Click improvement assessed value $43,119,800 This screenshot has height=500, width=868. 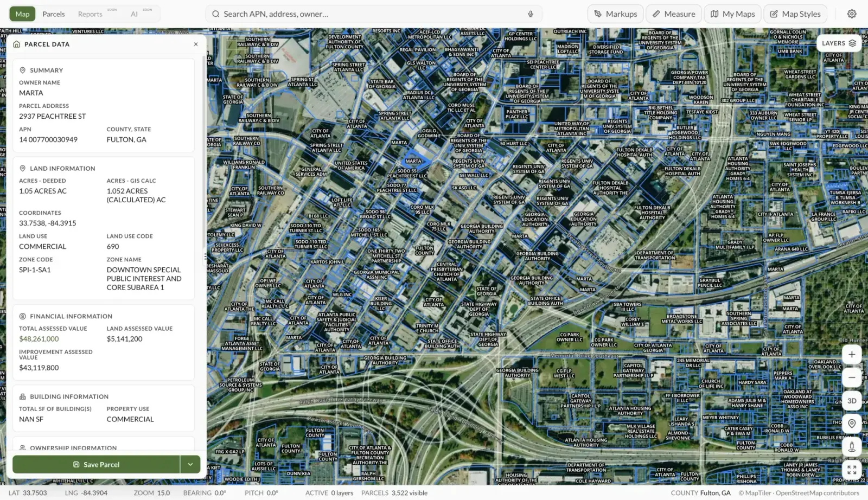point(39,368)
